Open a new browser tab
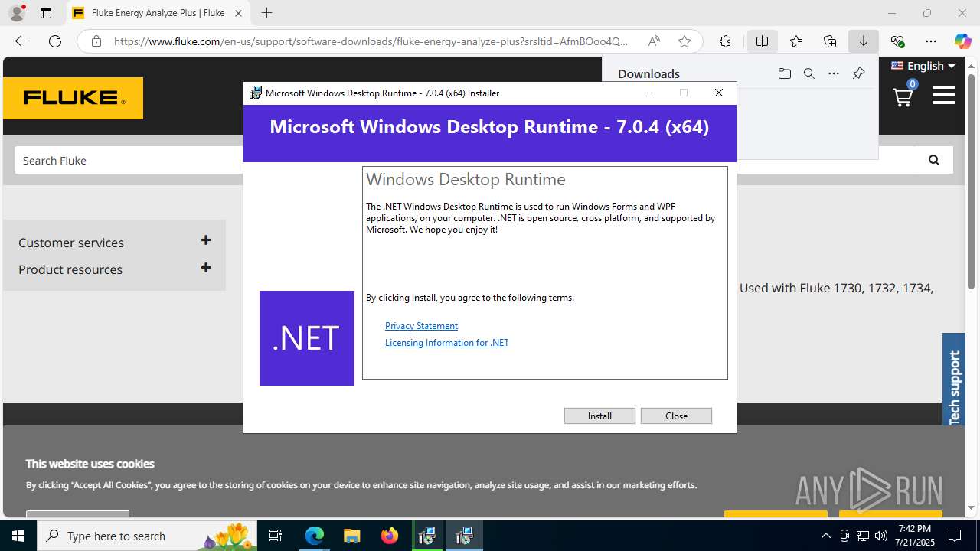The width and height of the screenshot is (980, 551). 266,13
